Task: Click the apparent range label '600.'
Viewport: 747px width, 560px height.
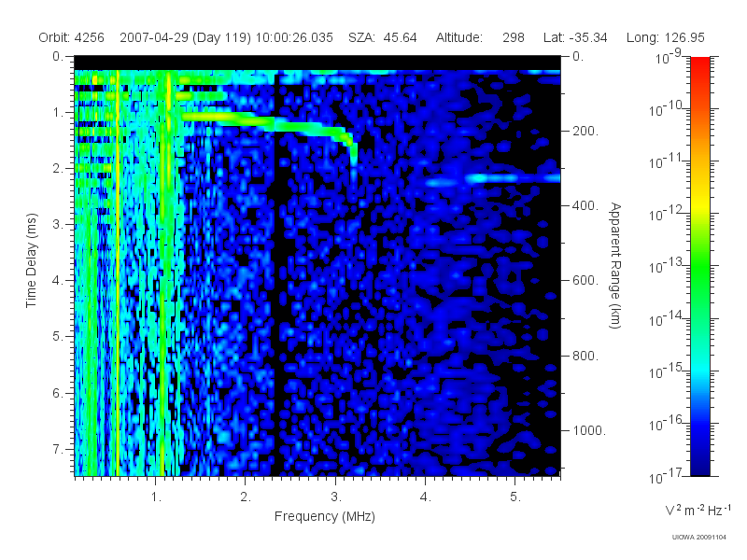Action: [x=585, y=281]
